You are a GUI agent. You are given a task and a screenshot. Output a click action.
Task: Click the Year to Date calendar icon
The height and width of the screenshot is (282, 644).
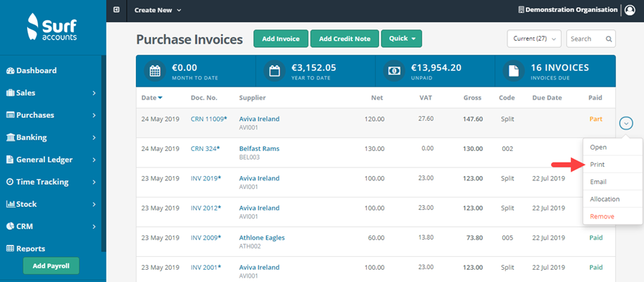tap(274, 71)
